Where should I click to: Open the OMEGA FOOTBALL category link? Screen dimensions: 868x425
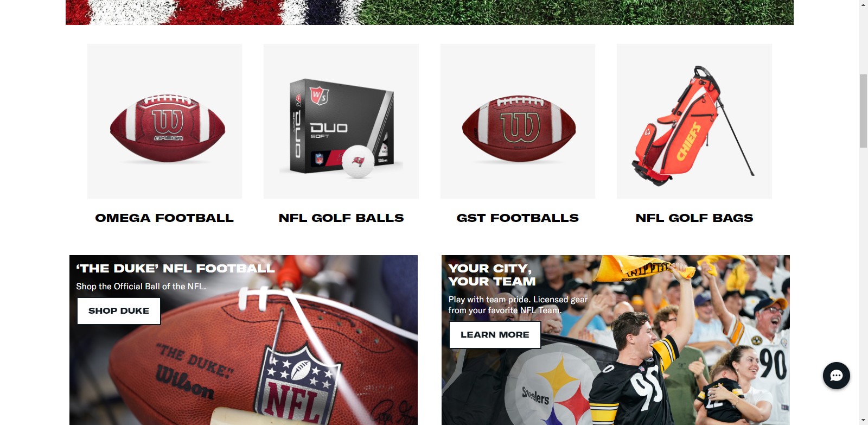point(164,218)
